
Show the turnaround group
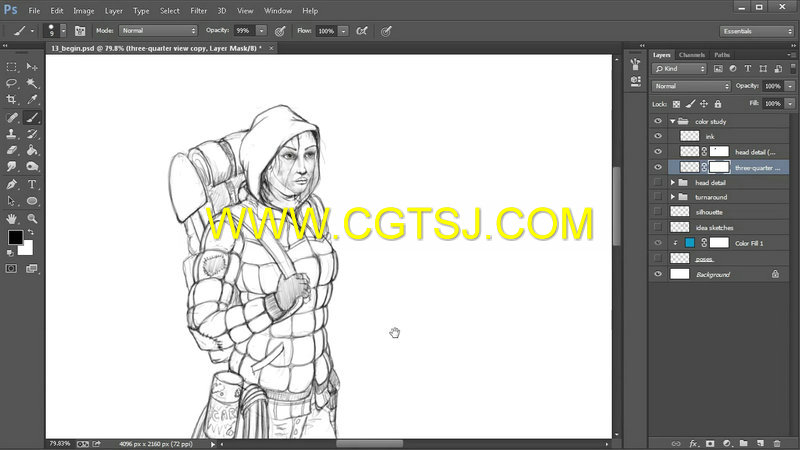click(x=658, y=197)
